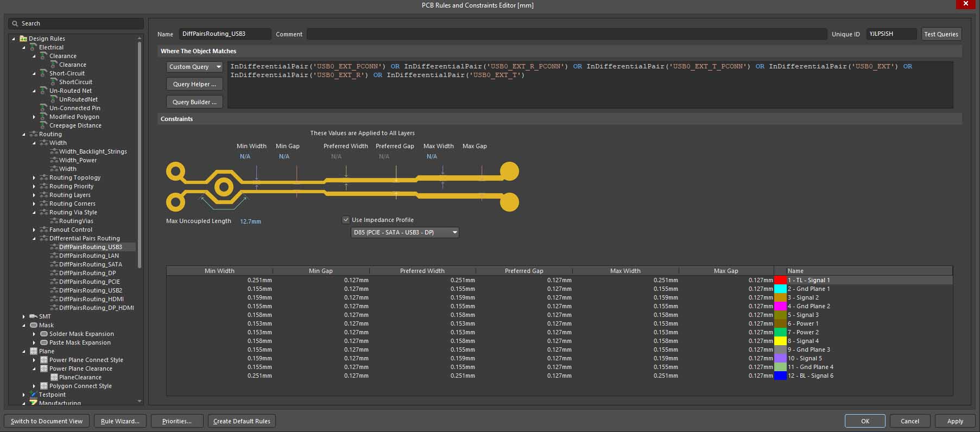Click the Testpoint category icon
The image size is (980, 432).
(34, 395)
